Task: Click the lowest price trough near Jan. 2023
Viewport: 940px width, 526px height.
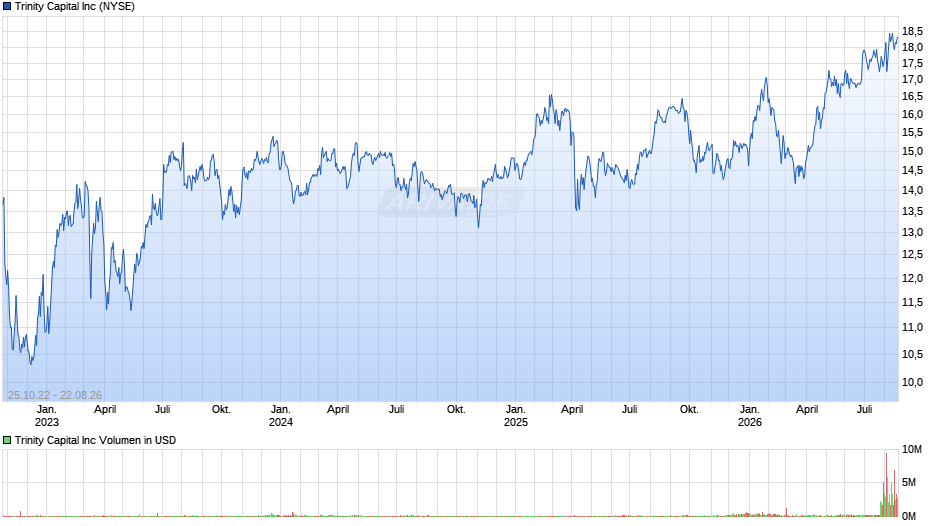Action: [x=31, y=363]
